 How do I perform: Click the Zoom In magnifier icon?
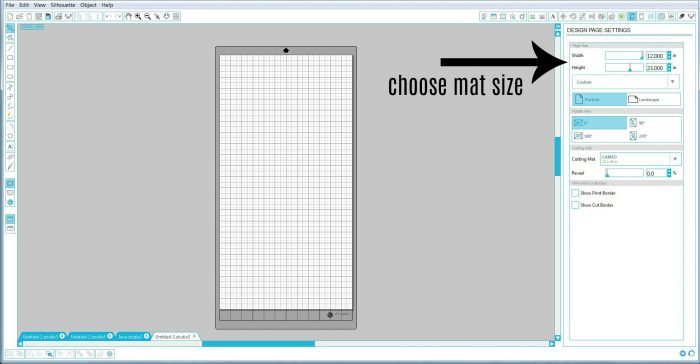pos(138,17)
